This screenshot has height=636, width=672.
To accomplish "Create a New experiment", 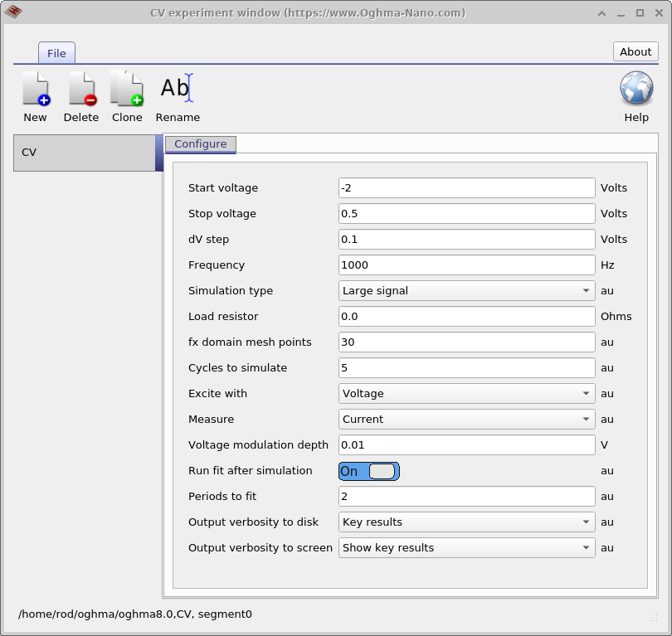I will [35, 94].
